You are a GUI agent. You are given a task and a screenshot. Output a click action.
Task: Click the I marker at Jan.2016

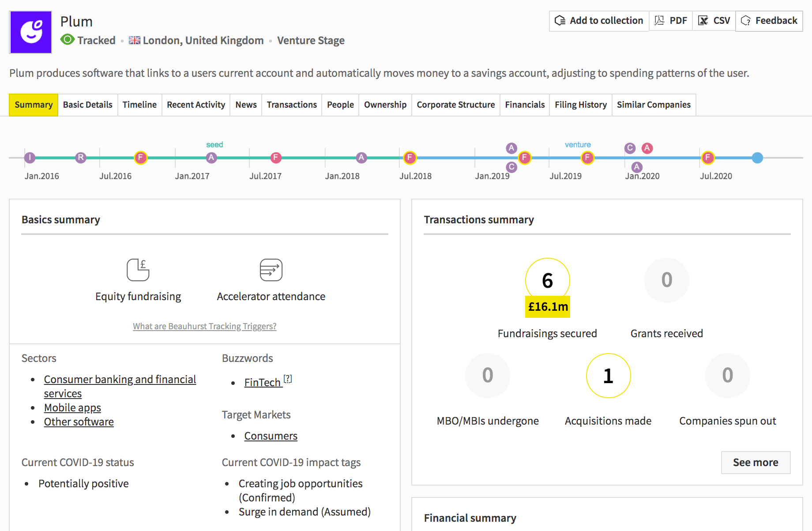(30, 158)
